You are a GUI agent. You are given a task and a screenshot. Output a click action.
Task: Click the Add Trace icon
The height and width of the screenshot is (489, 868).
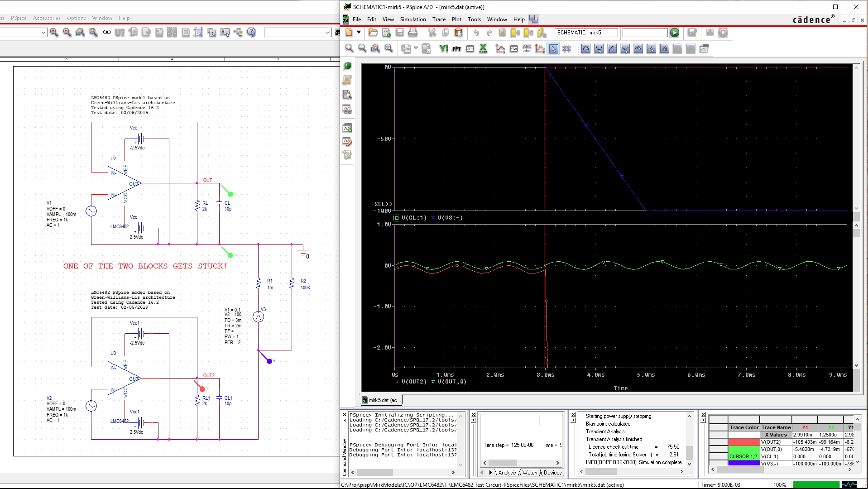(500, 48)
